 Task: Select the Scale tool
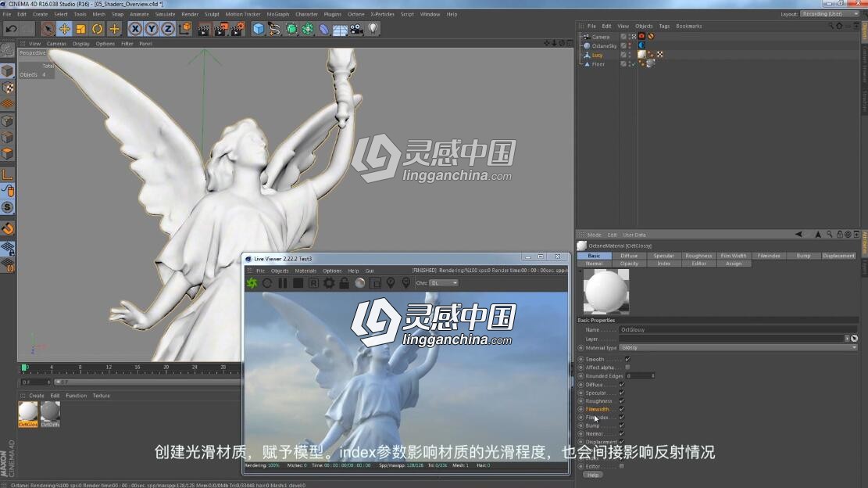[x=80, y=29]
